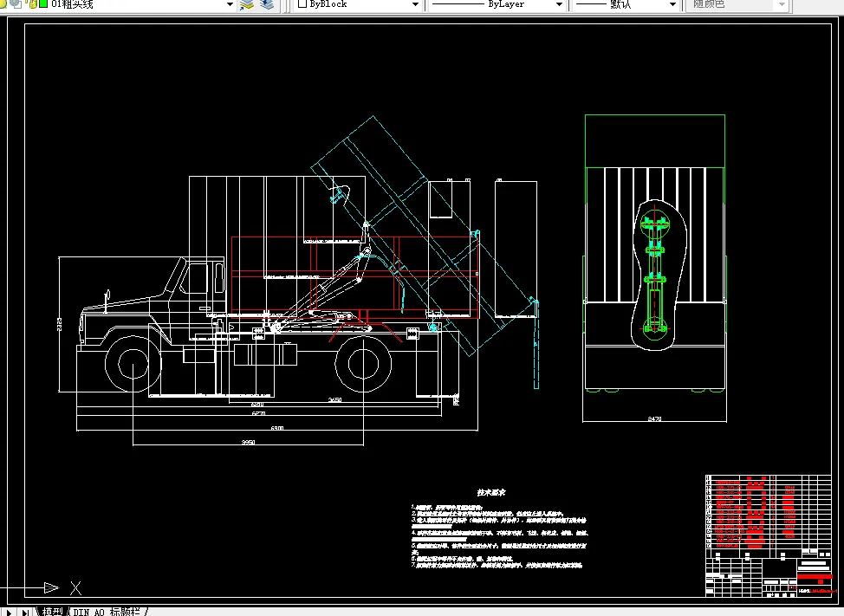Open the 默认 lineweight dropdown
The height and width of the screenshot is (616, 844).
672,4
